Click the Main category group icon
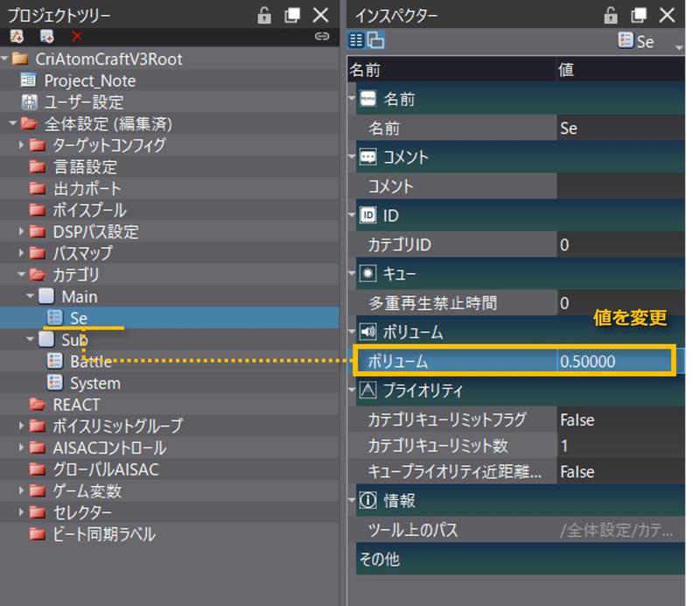This screenshot has height=606, width=700. [46, 296]
